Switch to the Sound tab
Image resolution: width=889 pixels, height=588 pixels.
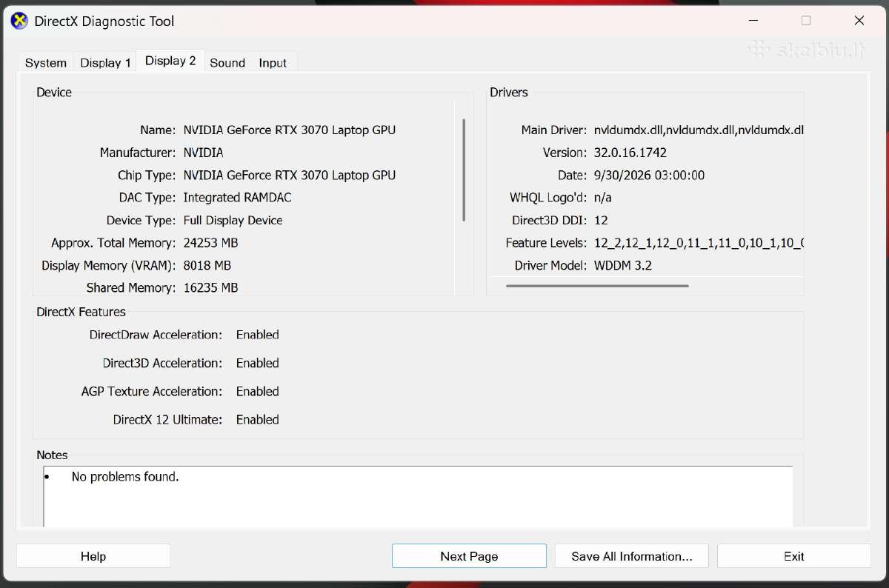tap(227, 63)
